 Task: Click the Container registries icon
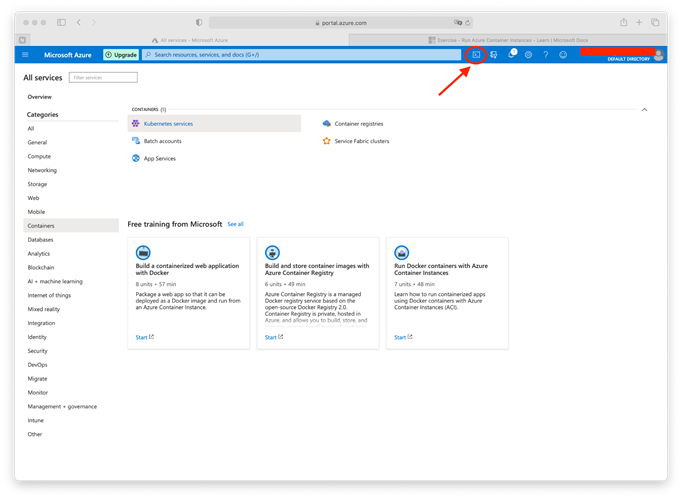pyautogui.click(x=327, y=124)
